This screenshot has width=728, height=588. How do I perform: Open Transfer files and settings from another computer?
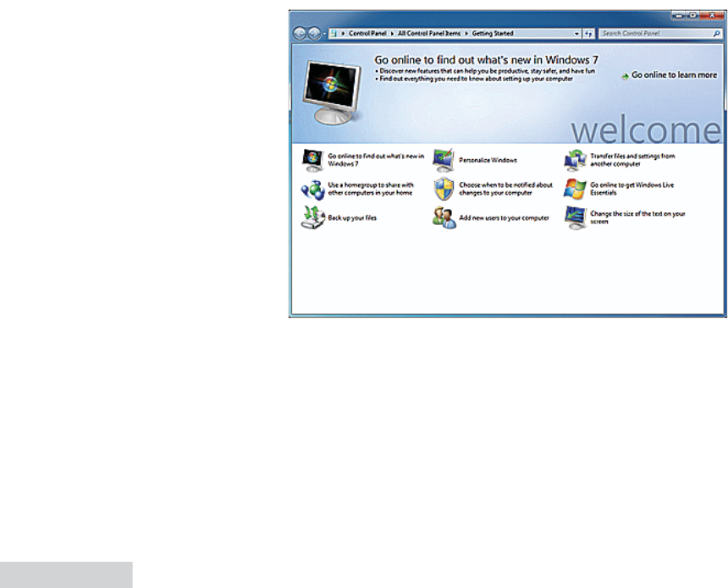point(632,160)
